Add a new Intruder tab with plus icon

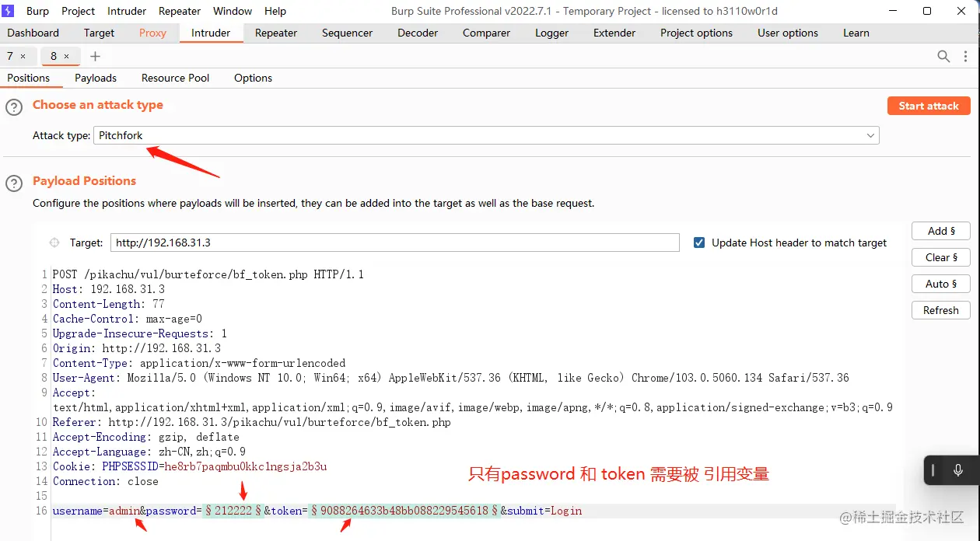pos(95,56)
